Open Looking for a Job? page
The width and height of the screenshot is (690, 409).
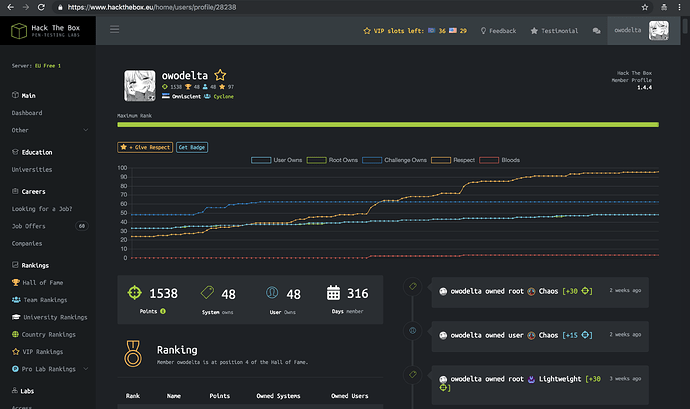[42, 209]
